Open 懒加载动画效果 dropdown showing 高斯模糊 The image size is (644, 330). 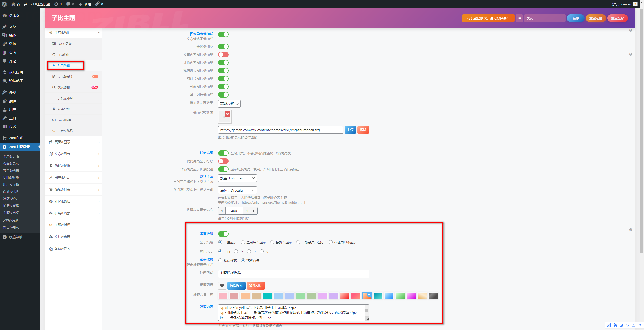[x=229, y=104]
